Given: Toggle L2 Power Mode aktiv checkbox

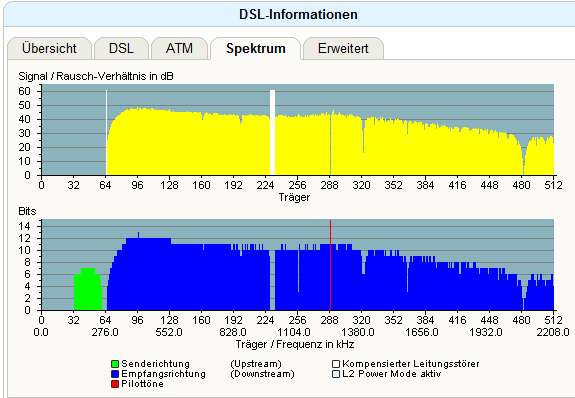Looking at the screenshot, I should [x=336, y=374].
